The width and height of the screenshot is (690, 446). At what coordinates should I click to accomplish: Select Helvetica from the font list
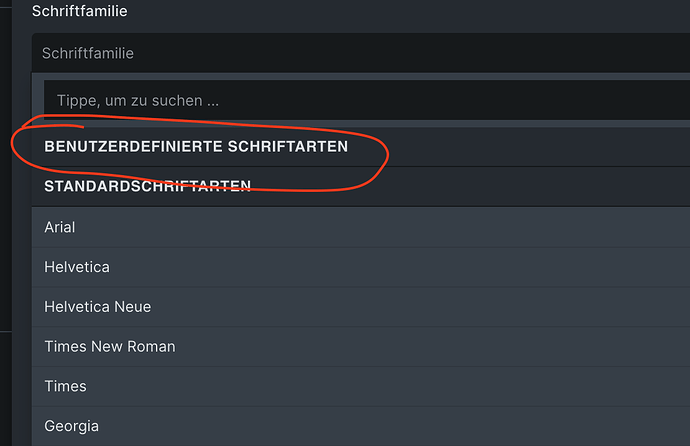coord(77,267)
